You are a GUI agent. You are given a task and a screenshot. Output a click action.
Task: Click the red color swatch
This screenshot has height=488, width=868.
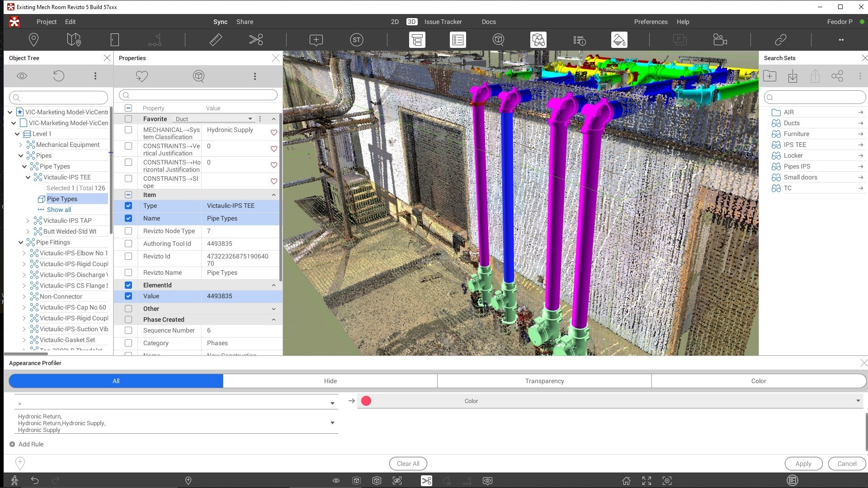tap(366, 401)
